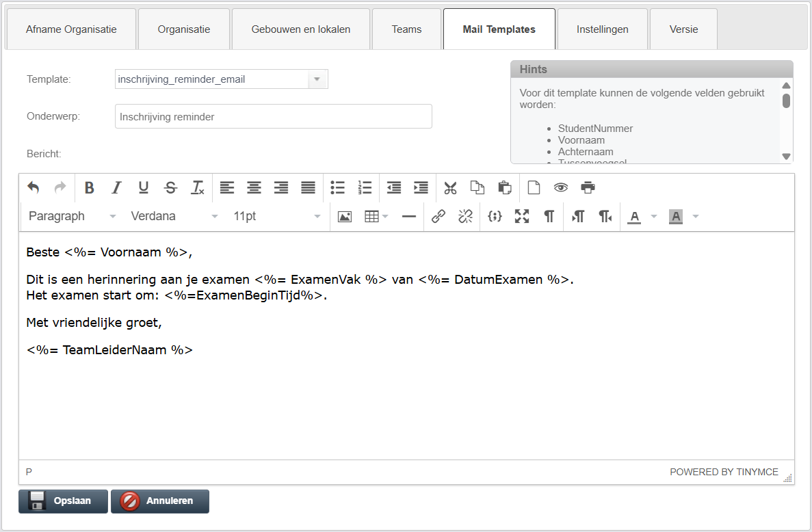This screenshot has width=812, height=532.
Task: Open Gebouwen en lokalen tab
Action: (x=301, y=29)
